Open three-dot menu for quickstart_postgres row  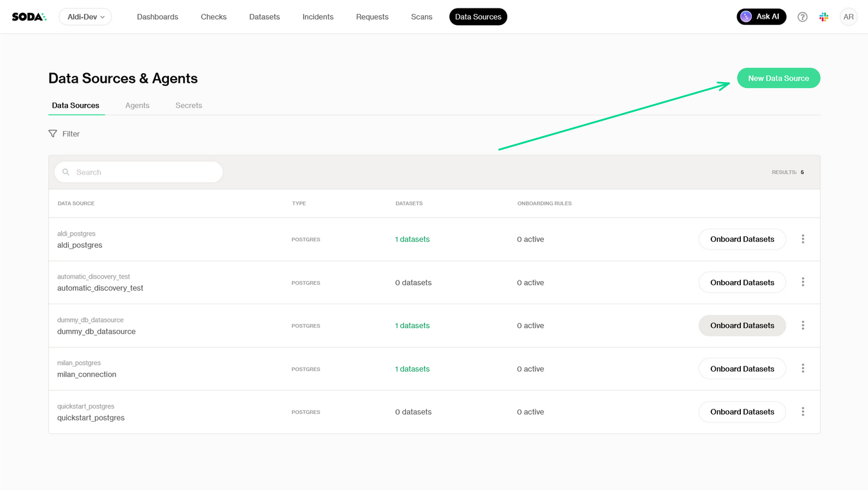(803, 411)
